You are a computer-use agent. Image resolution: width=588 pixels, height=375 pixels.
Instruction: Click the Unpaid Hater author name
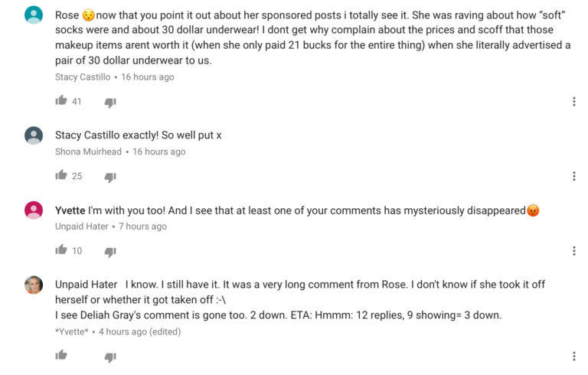point(82,227)
